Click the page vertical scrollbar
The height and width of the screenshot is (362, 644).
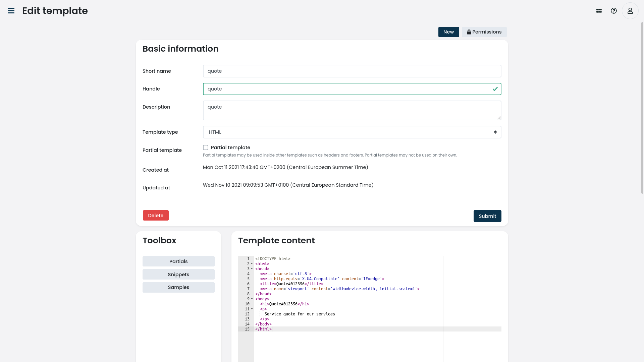tap(642, 107)
